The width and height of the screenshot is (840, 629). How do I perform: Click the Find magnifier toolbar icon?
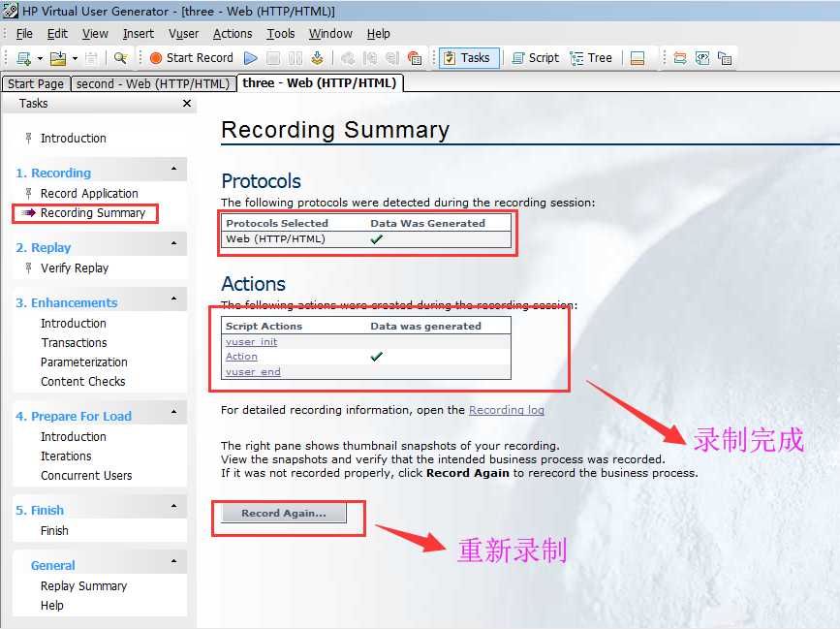(x=121, y=58)
